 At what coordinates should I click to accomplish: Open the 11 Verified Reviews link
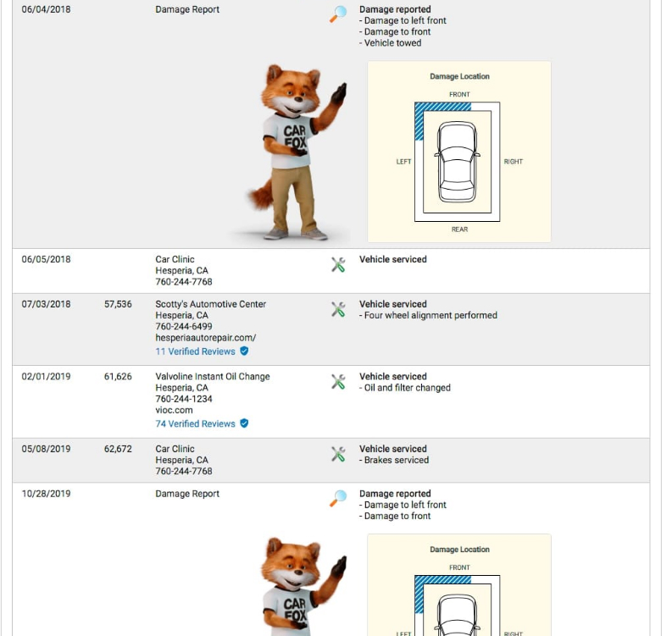[x=196, y=351]
